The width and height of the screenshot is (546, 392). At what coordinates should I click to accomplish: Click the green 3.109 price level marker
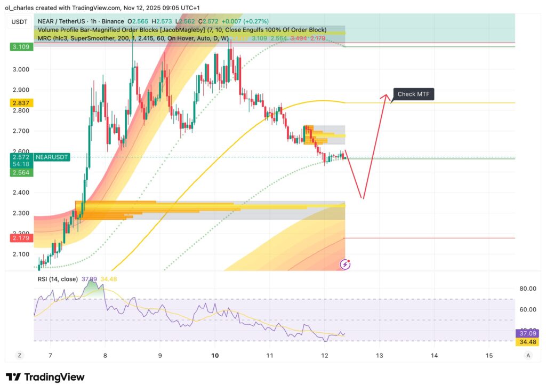click(x=20, y=47)
